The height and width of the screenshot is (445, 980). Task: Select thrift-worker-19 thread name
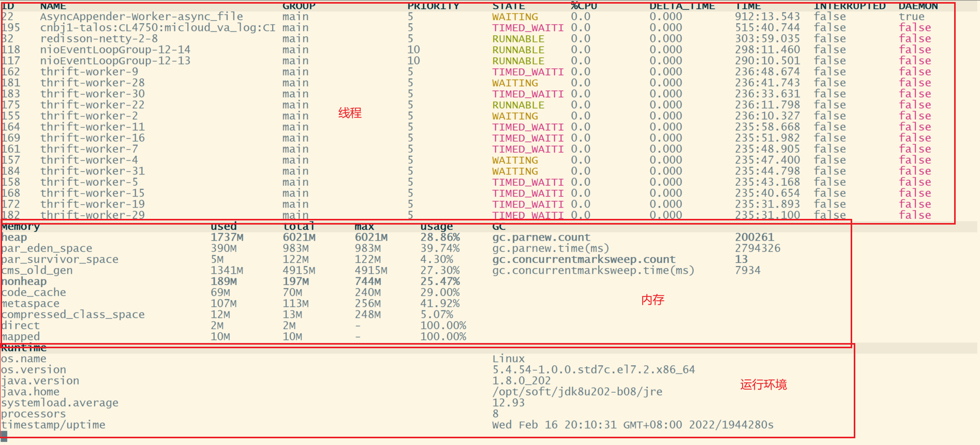(x=93, y=204)
